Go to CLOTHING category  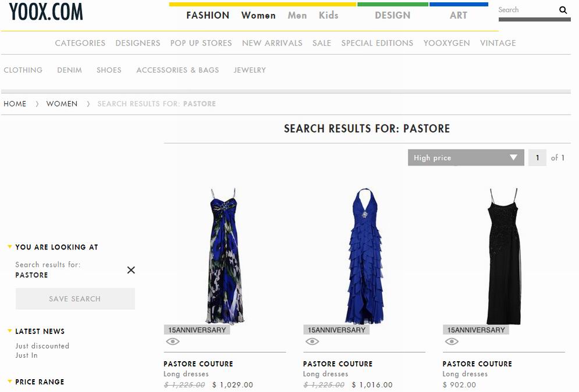click(23, 70)
